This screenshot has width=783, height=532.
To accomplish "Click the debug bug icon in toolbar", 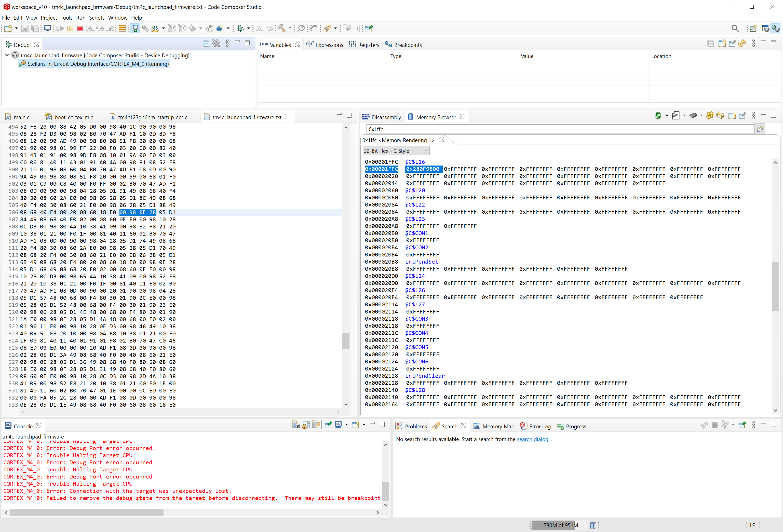I will [240, 29].
